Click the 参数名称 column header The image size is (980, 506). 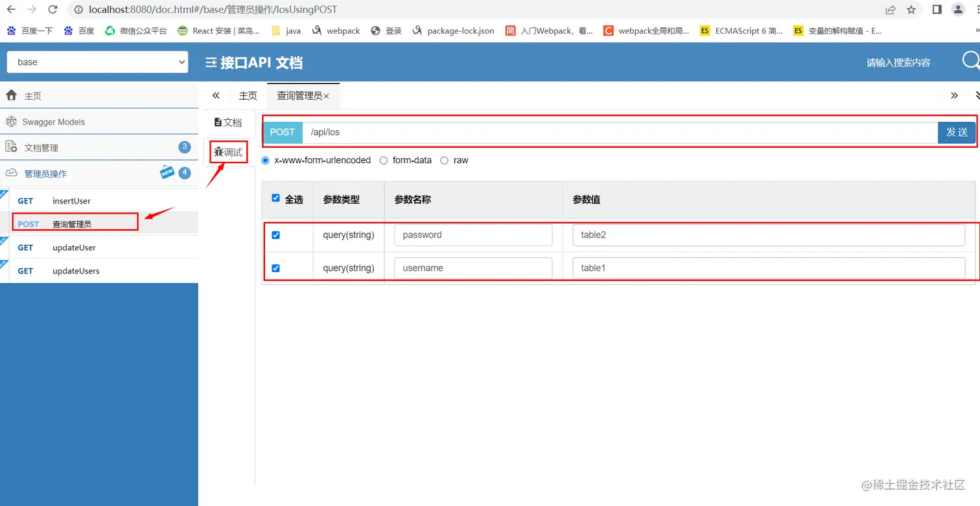(412, 200)
